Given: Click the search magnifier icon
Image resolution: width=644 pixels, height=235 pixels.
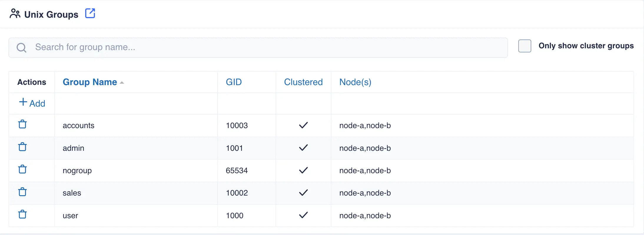Looking at the screenshot, I should (21, 47).
